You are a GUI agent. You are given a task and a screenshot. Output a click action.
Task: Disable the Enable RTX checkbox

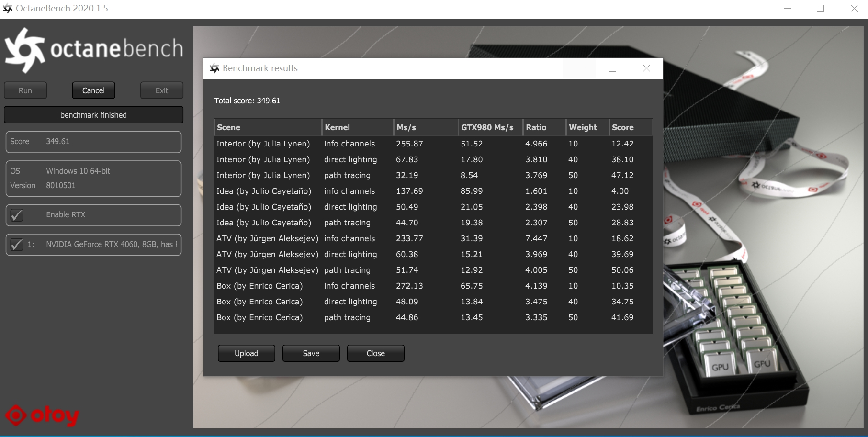(x=17, y=215)
